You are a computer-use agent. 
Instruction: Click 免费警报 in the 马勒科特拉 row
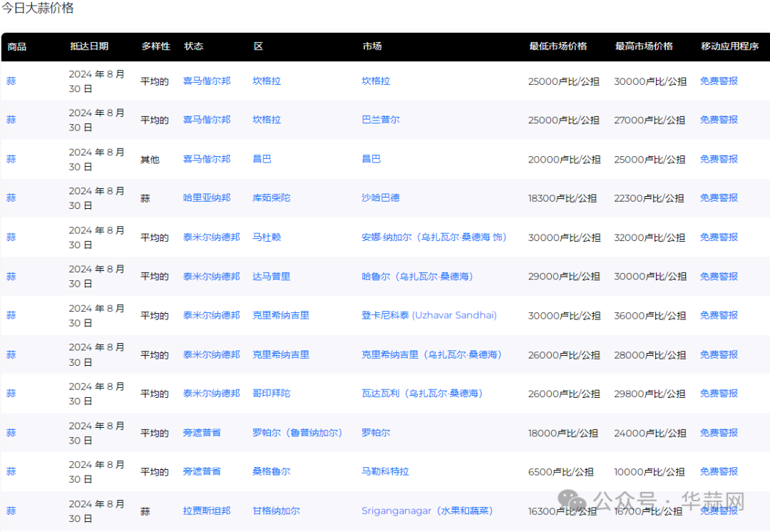coord(719,471)
